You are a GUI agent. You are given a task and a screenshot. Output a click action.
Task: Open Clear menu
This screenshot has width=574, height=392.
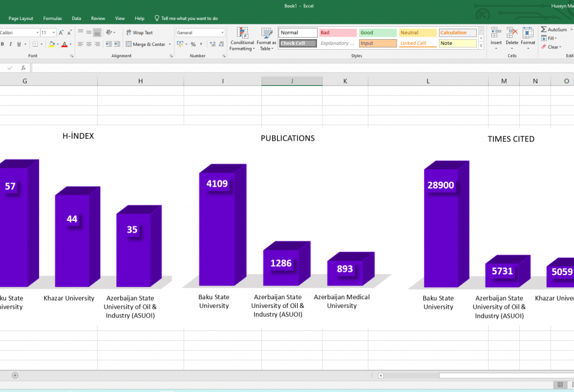click(x=552, y=47)
